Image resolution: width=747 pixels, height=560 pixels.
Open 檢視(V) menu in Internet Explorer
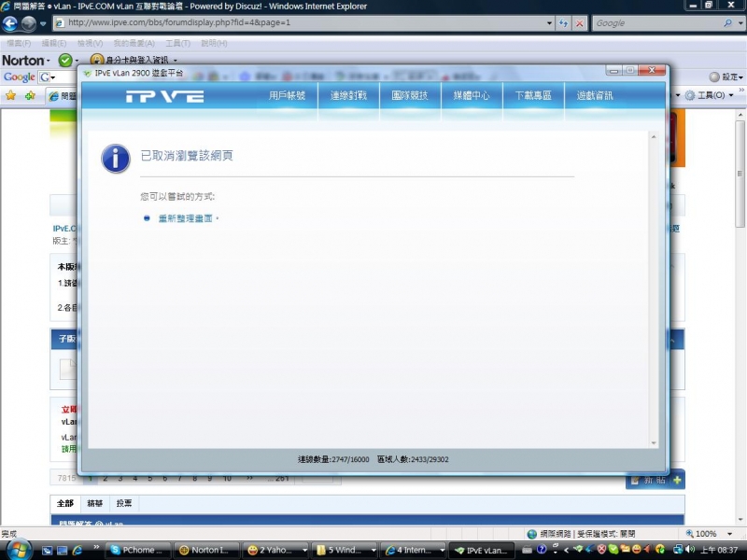coord(90,43)
